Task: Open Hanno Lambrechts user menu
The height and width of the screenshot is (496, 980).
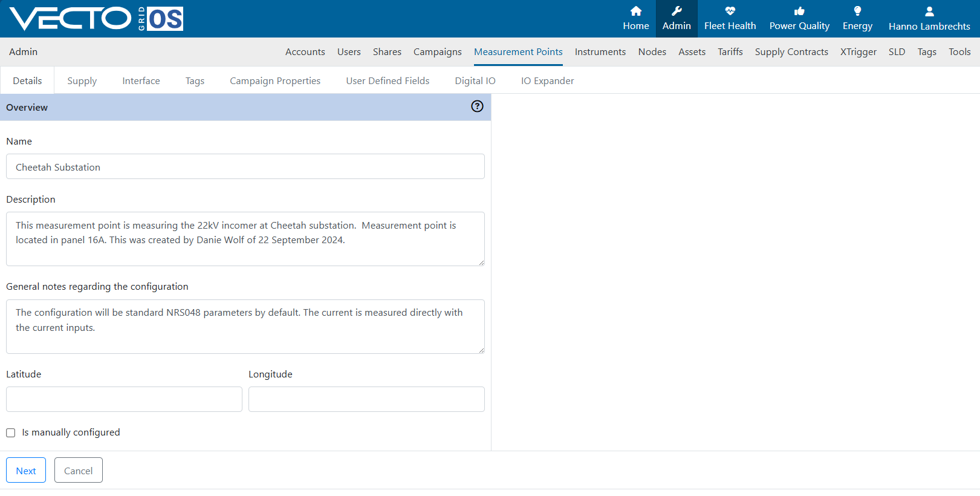Action: click(929, 19)
